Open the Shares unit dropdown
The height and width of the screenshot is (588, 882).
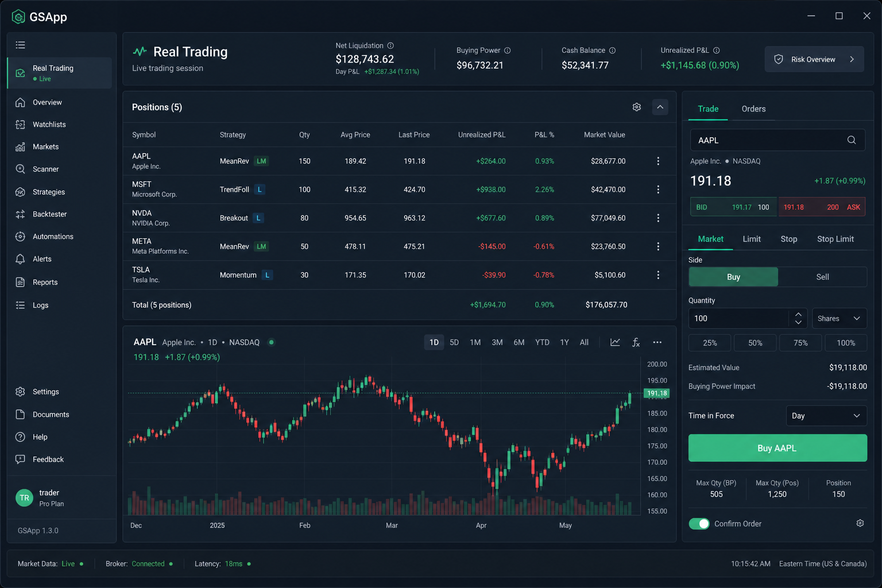click(839, 319)
